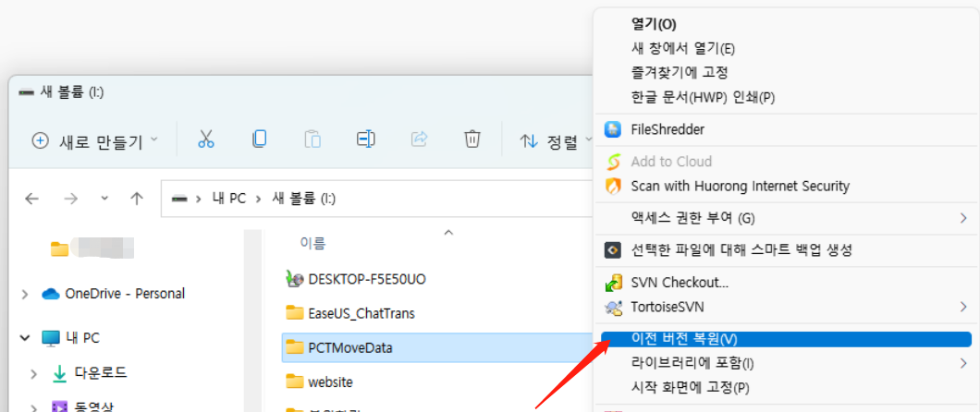Open 액세스 권한 부여 (G) submenu
The width and height of the screenshot is (980, 412).
(786, 218)
